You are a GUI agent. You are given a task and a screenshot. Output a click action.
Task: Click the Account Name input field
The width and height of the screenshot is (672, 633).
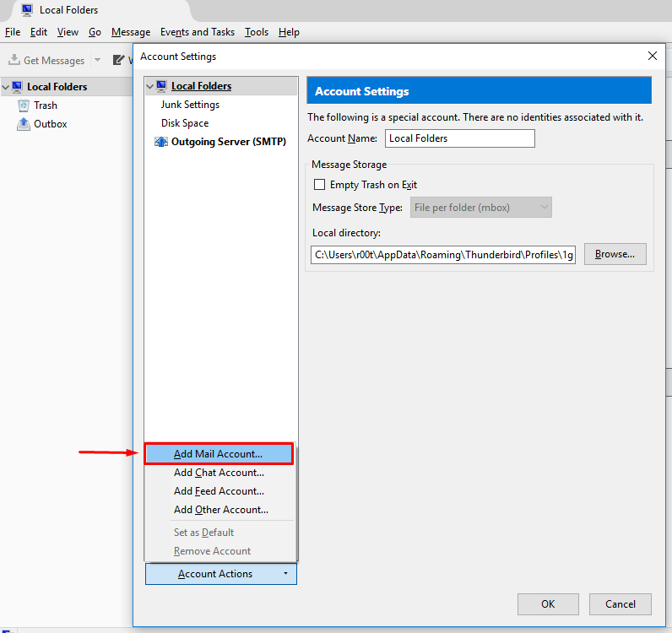tap(460, 138)
